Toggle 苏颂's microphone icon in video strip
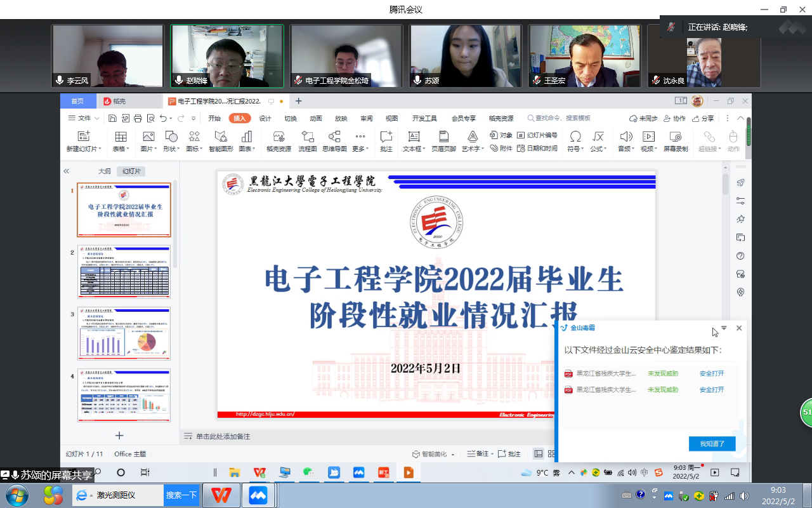 (x=417, y=81)
